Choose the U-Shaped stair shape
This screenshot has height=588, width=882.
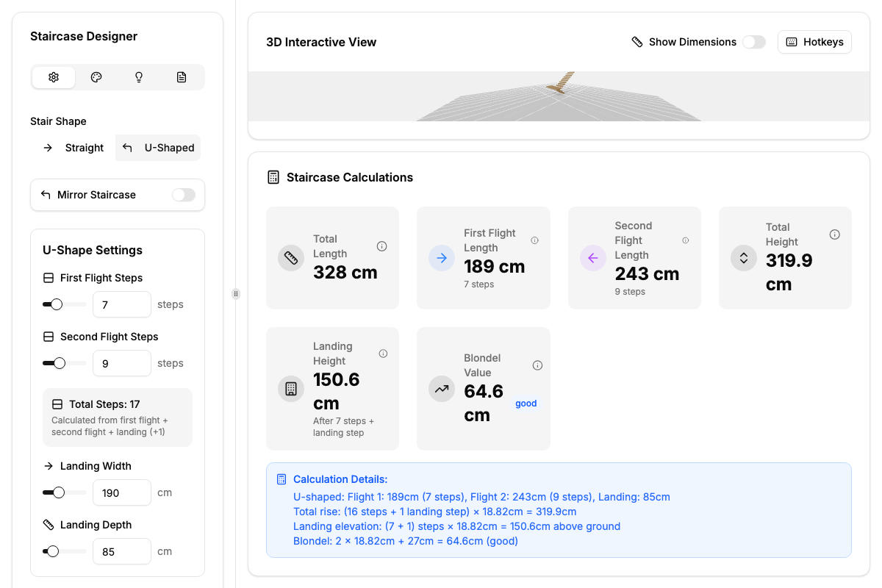tap(159, 148)
